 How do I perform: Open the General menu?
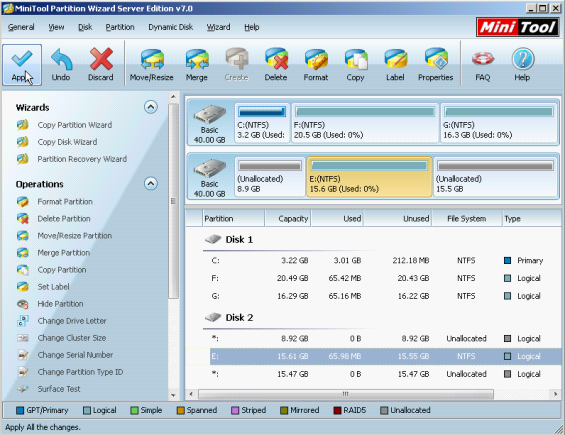[x=21, y=27]
